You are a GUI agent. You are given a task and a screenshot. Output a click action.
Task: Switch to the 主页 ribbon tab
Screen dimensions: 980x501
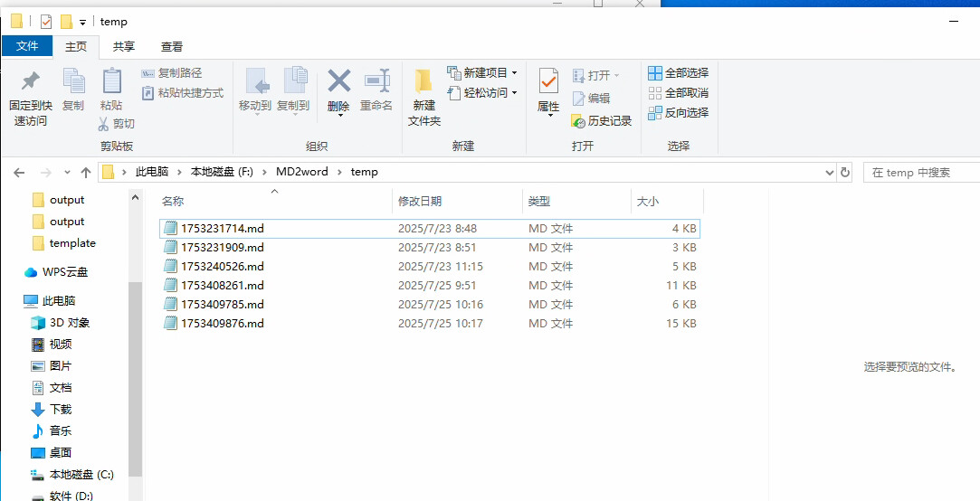point(76,46)
